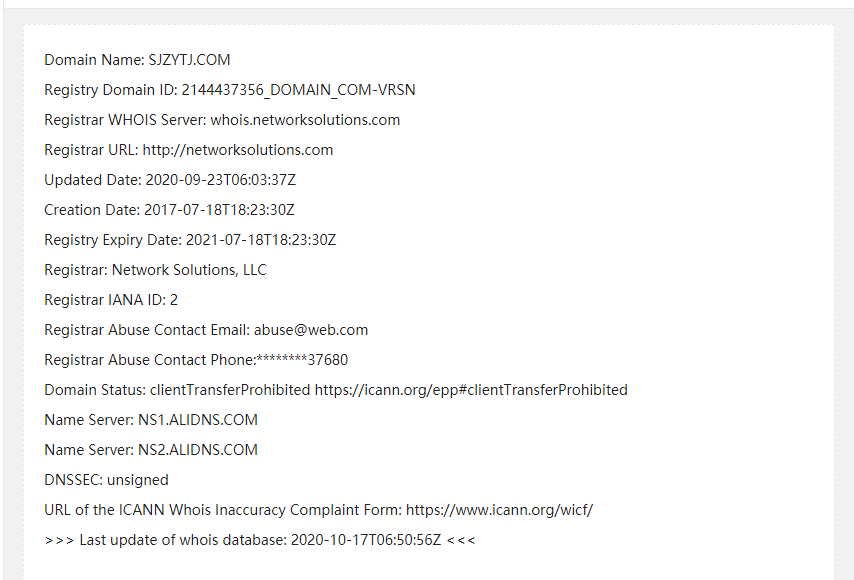The image size is (854, 580).
Task: Open the https://www.icann.org/wicf/ complaint form link
Action: (499, 510)
